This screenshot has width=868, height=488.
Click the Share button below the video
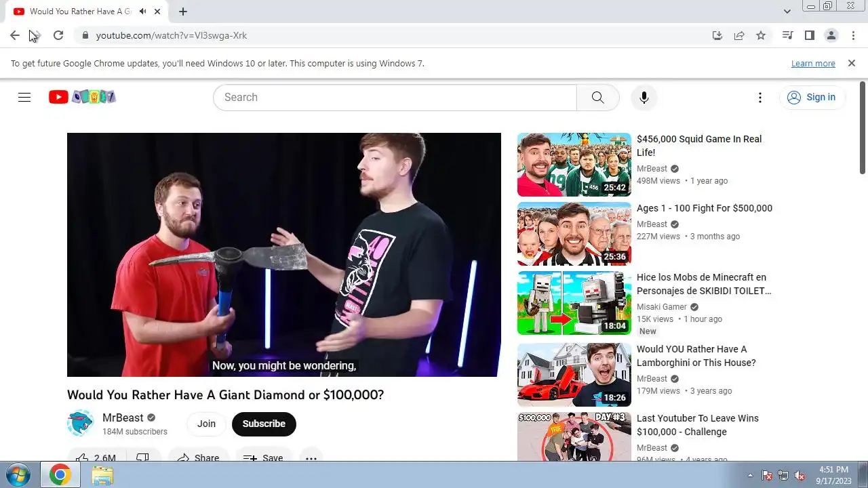coord(199,457)
